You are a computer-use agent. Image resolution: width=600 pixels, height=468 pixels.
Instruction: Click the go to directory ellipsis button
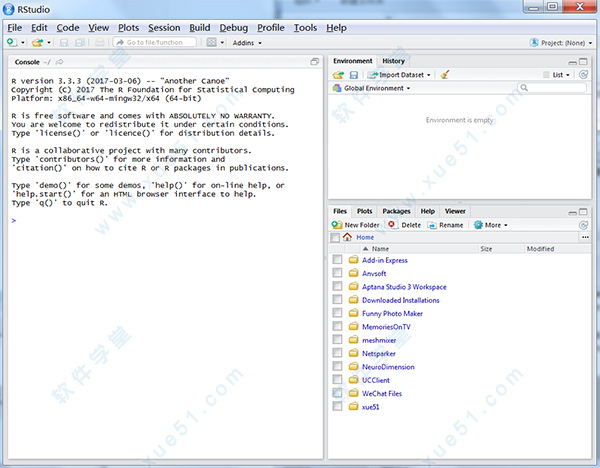[585, 237]
